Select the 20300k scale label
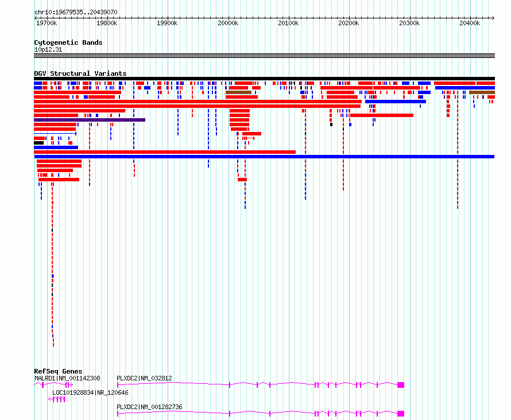This screenshot has width=511, height=420. pos(409,23)
